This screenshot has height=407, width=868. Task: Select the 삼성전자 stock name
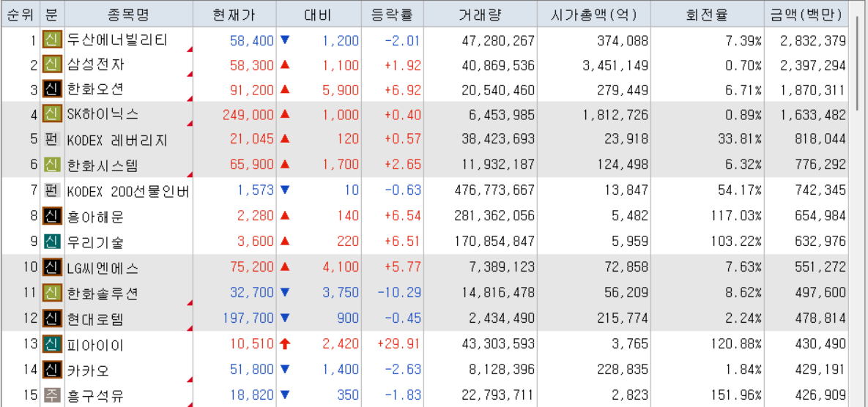pos(95,64)
